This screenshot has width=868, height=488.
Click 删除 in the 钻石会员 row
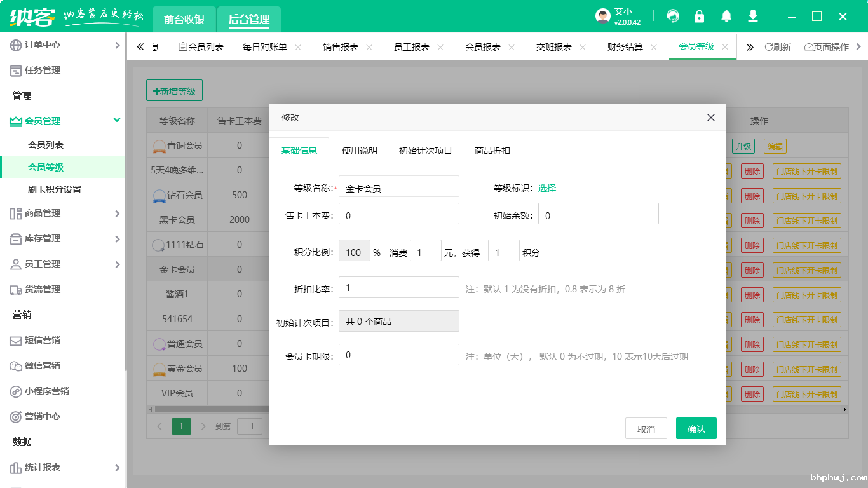[x=752, y=196]
